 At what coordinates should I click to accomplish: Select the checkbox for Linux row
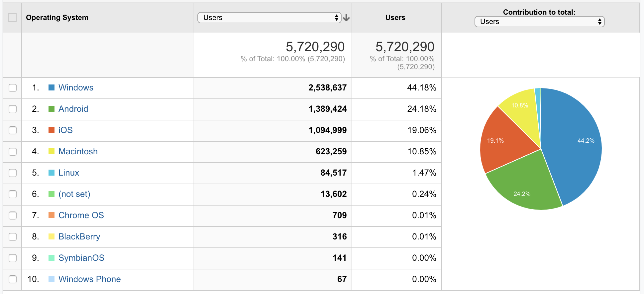(x=13, y=173)
